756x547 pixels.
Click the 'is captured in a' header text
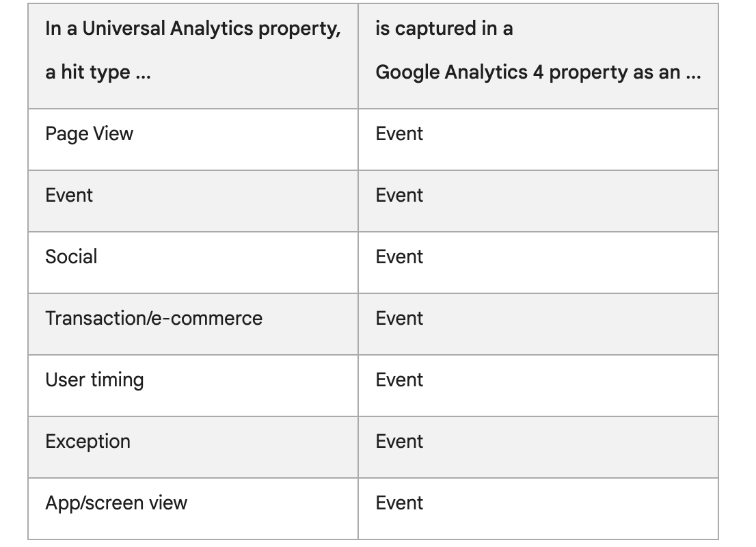tap(444, 29)
